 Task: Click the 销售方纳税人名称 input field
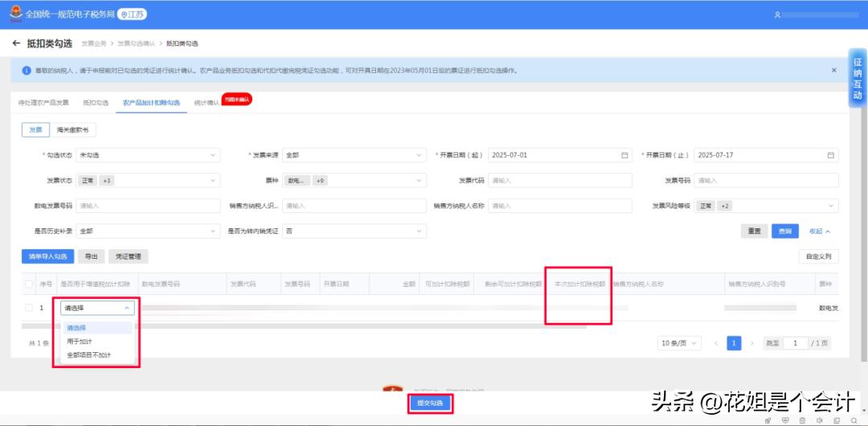click(559, 206)
